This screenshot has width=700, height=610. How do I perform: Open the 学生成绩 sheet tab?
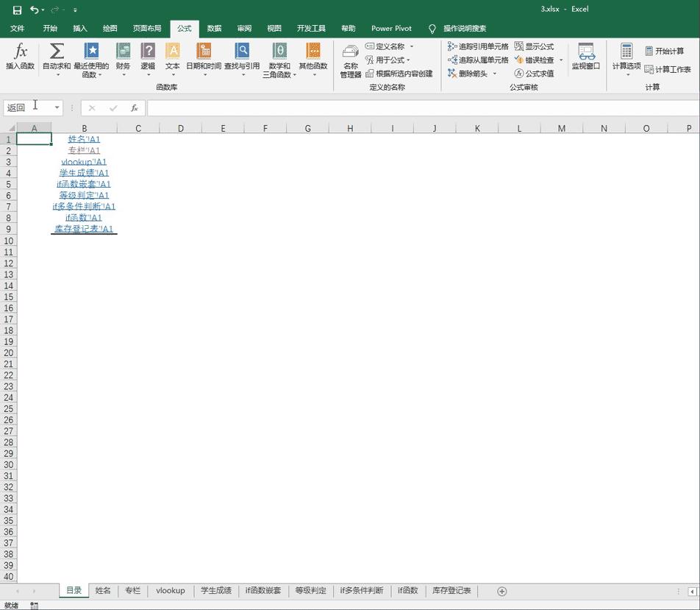(x=216, y=591)
